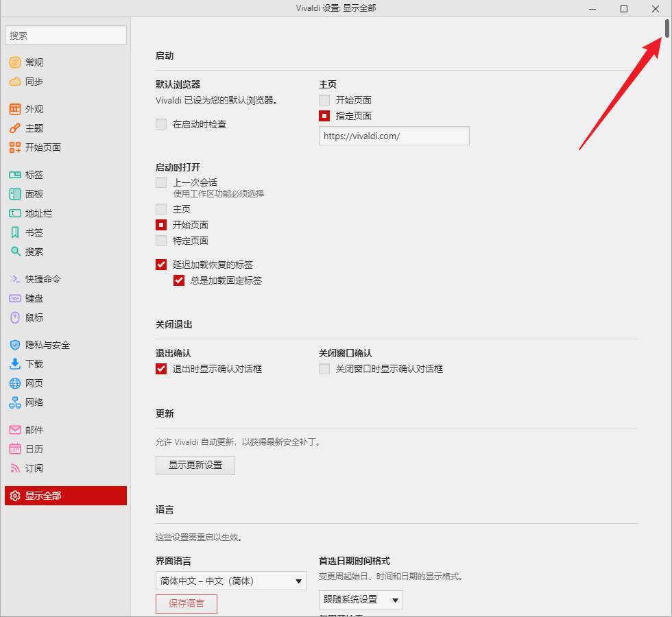672x617 pixels.
Task: Choose 上一次会话 startup option
Action: pyautogui.click(x=161, y=182)
